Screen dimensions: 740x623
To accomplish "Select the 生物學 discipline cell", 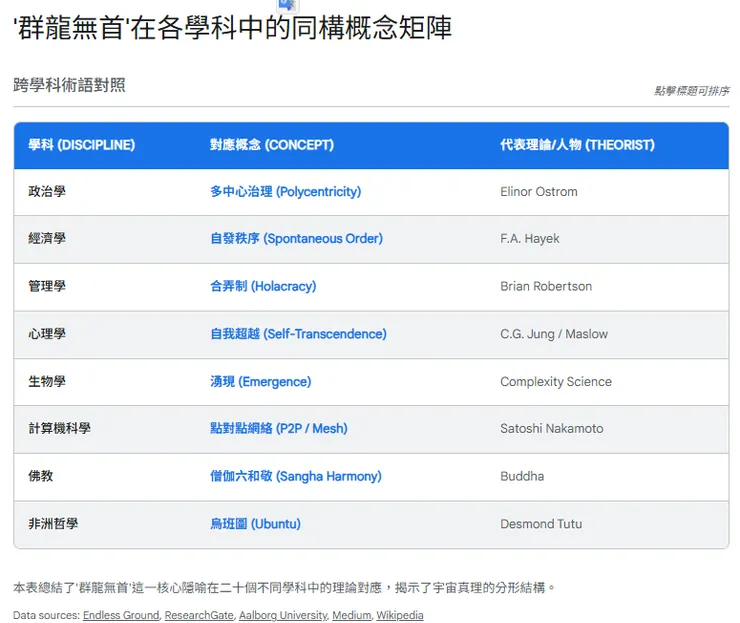I will click(x=47, y=381).
